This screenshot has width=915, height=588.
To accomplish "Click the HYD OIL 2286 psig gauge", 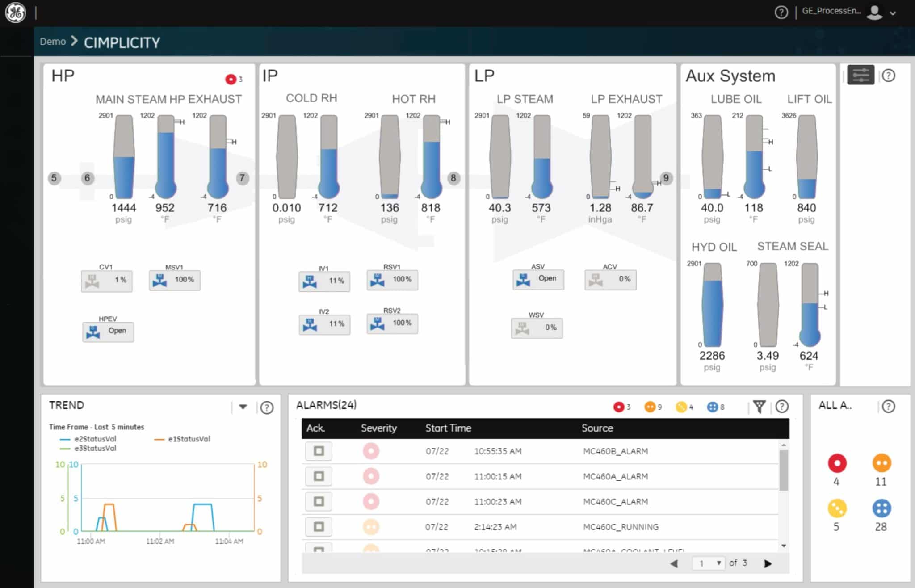I will click(x=712, y=305).
